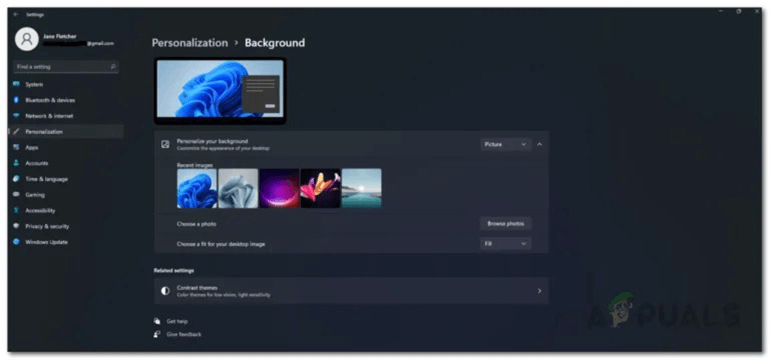
Task: Click the Give feedback link
Action: coord(184,334)
